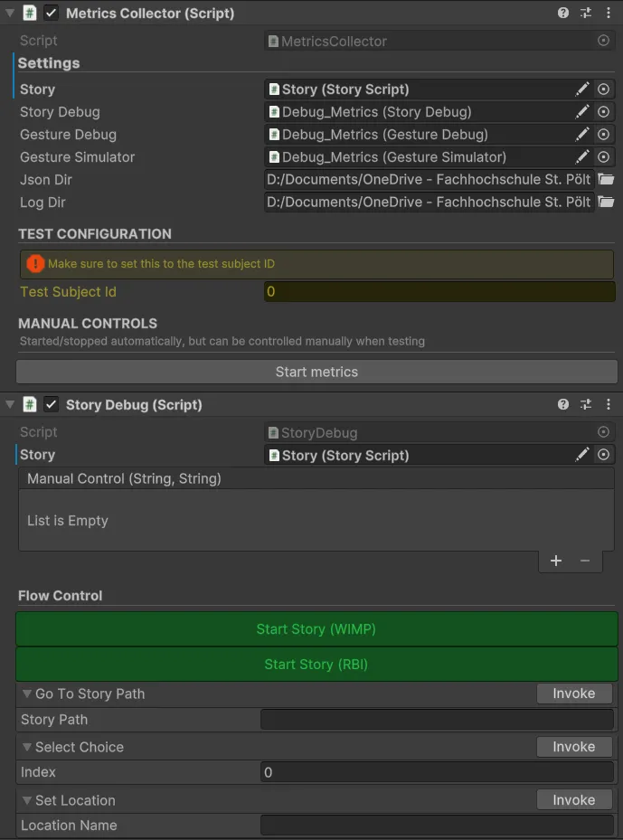Open object picker for MetricsCollector script field
Viewport: 623px width, 840px height.
pyautogui.click(x=604, y=41)
